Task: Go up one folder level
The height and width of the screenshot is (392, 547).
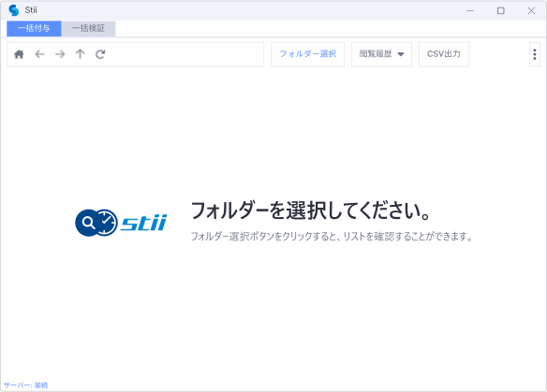Action: point(80,54)
